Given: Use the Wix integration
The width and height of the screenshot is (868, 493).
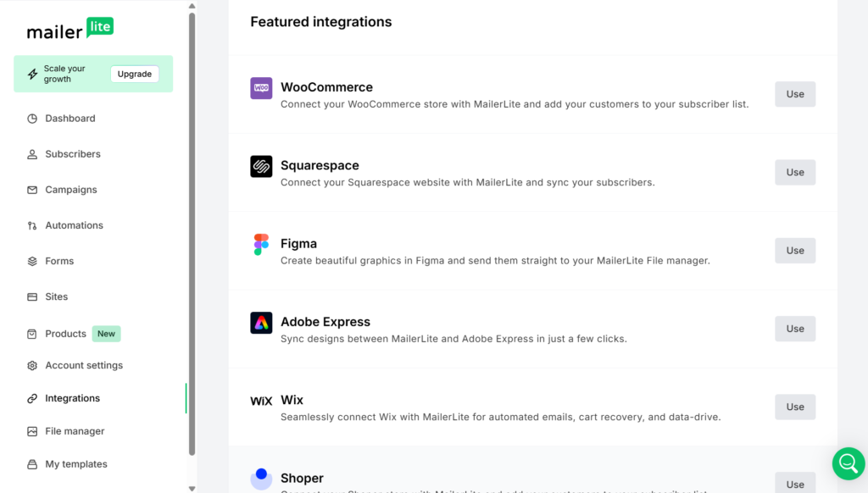Looking at the screenshot, I should (795, 407).
